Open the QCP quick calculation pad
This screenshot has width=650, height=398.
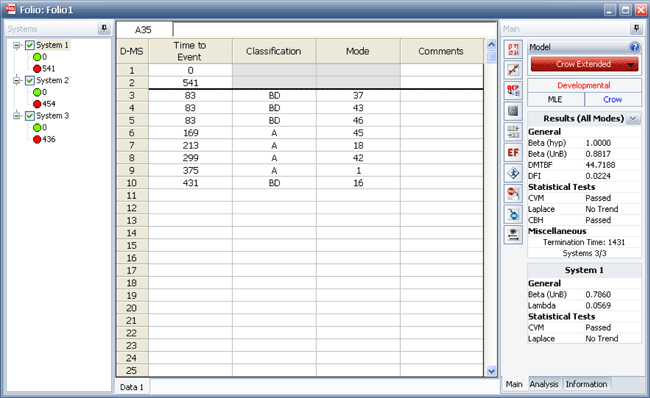pyautogui.click(x=513, y=90)
